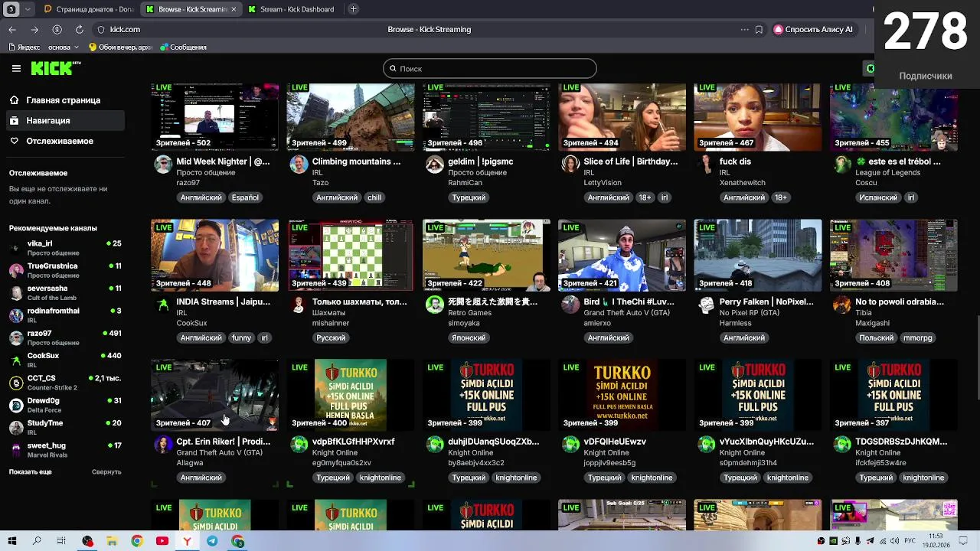Click 'mmorpg' tag on Maxigashi card
Viewport: 980px width, 551px height.
(918, 337)
